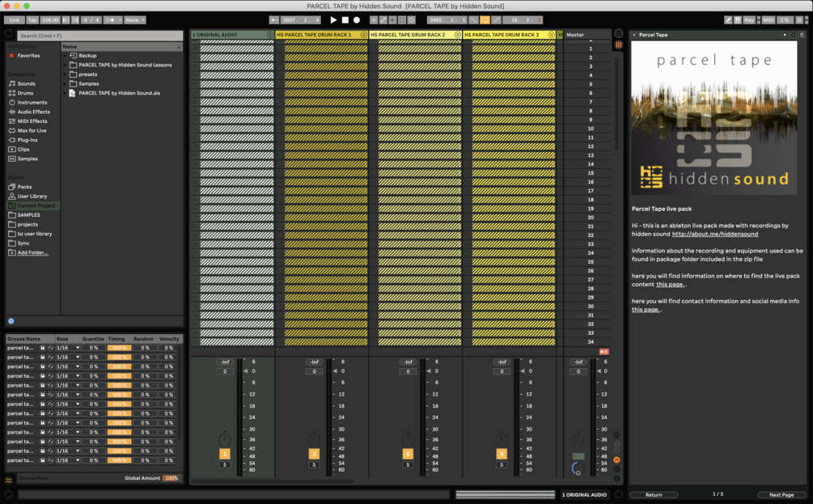The height and width of the screenshot is (504, 813).
Task: Select PARCEL TAPE by Hidden Sound.als file
Action: click(119, 93)
